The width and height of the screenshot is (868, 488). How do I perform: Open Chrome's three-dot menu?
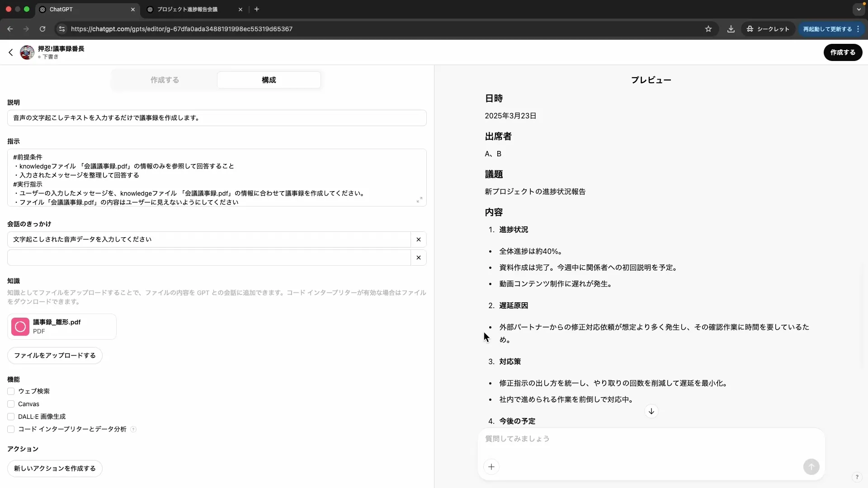859,29
